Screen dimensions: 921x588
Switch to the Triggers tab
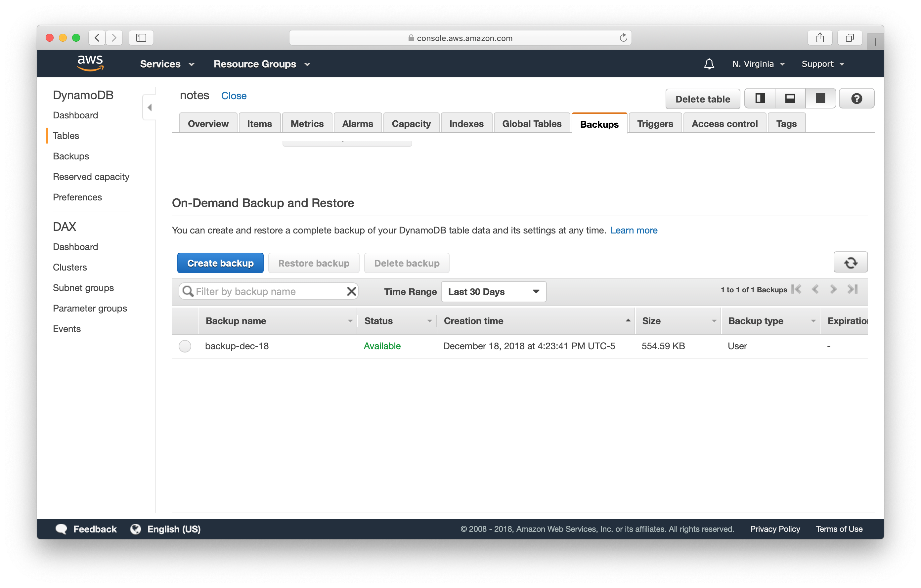click(x=655, y=123)
